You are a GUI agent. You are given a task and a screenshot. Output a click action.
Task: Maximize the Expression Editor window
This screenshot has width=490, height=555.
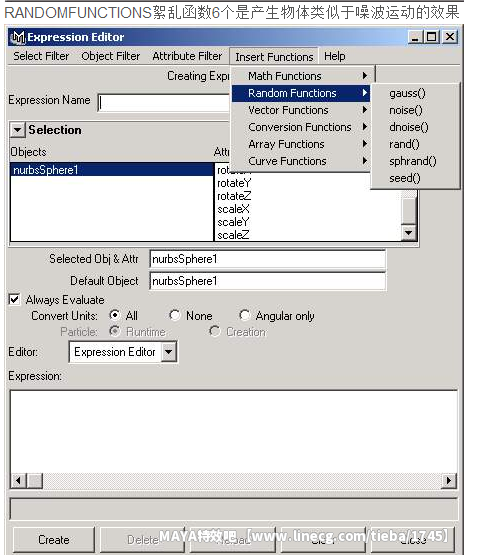point(432,37)
